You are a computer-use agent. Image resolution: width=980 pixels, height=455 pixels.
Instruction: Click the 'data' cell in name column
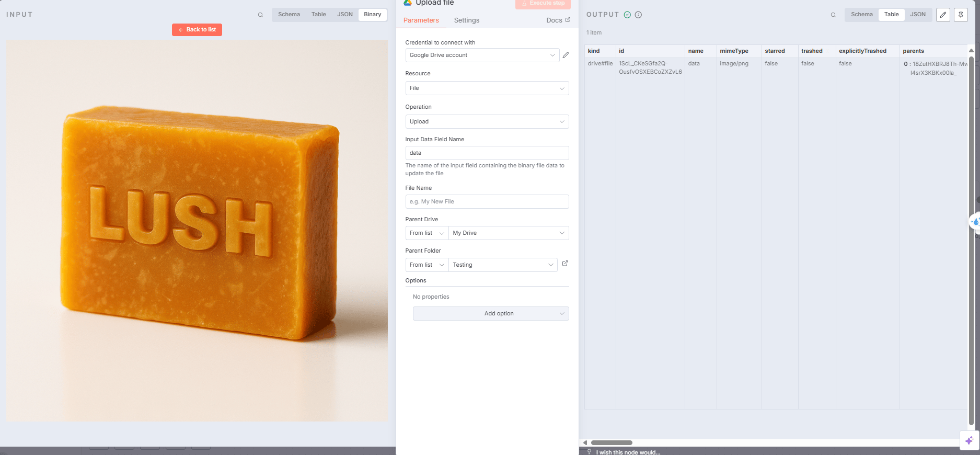(x=694, y=64)
